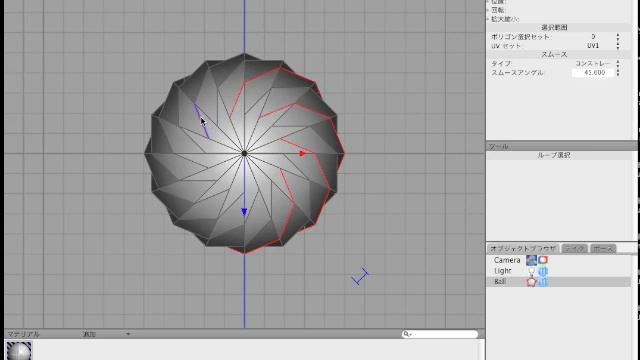The width and height of the screenshot is (640, 360).
Task: Open the タイプ smoothing dropdown
Action: pos(618,64)
